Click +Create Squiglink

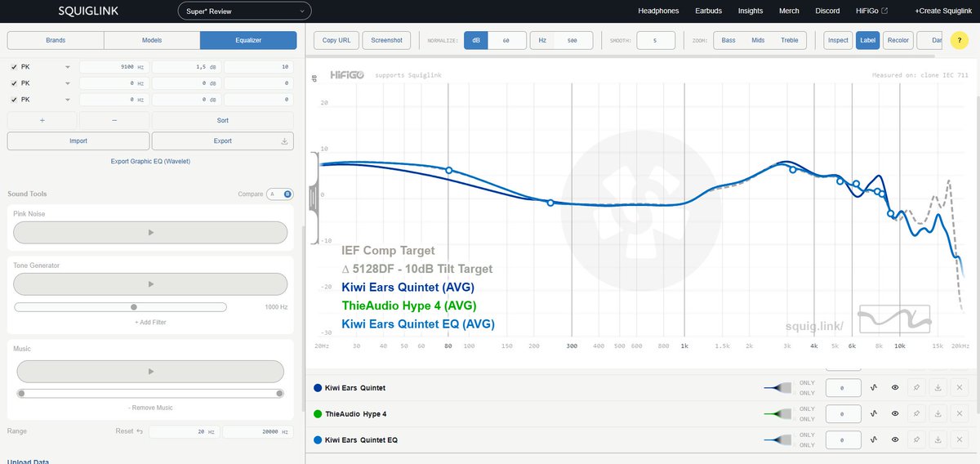[945, 11]
